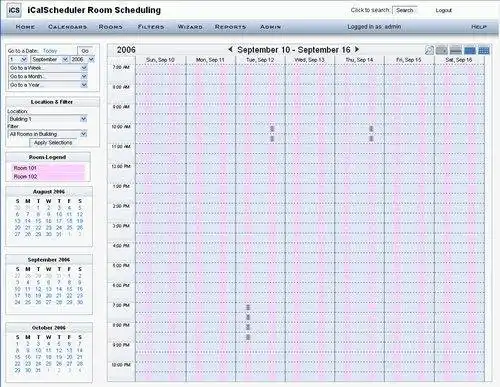Click the iCS logo icon
The image size is (500, 387).
pyautogui.click(x=14, y=10)
